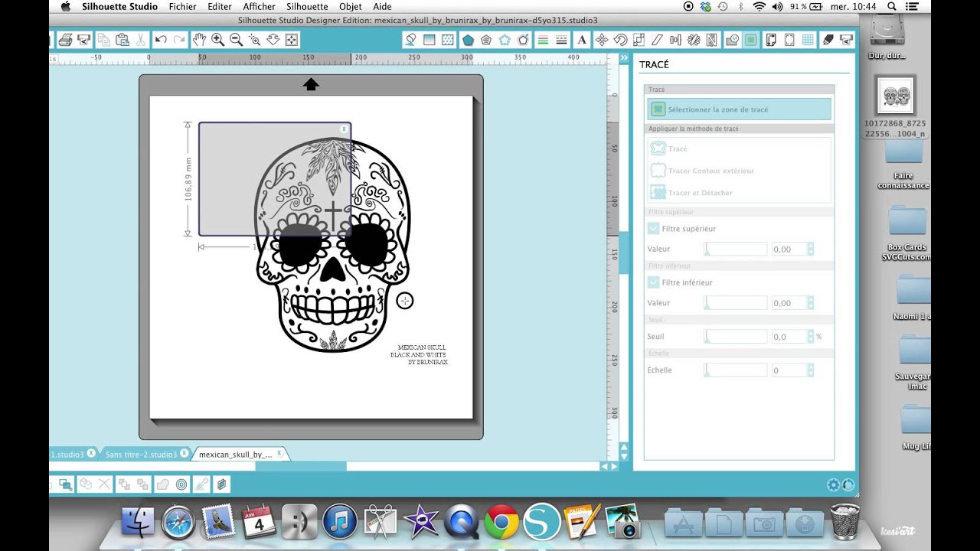The image size is (980, 551).
Task: Open Silhouette Studio in the Dock
Action: pos(542,522)
